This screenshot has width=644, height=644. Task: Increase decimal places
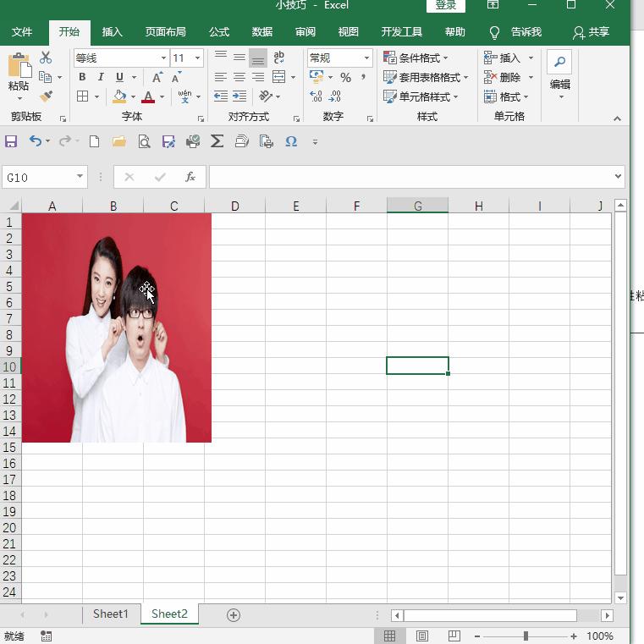point(316,96)
